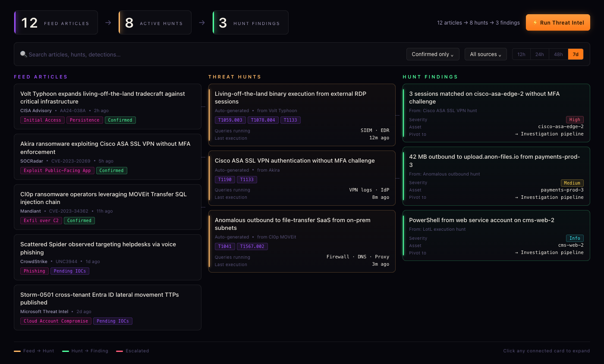
Task: Click the Exploit Public-Facing App tag
Action: [x=57, y=170]
